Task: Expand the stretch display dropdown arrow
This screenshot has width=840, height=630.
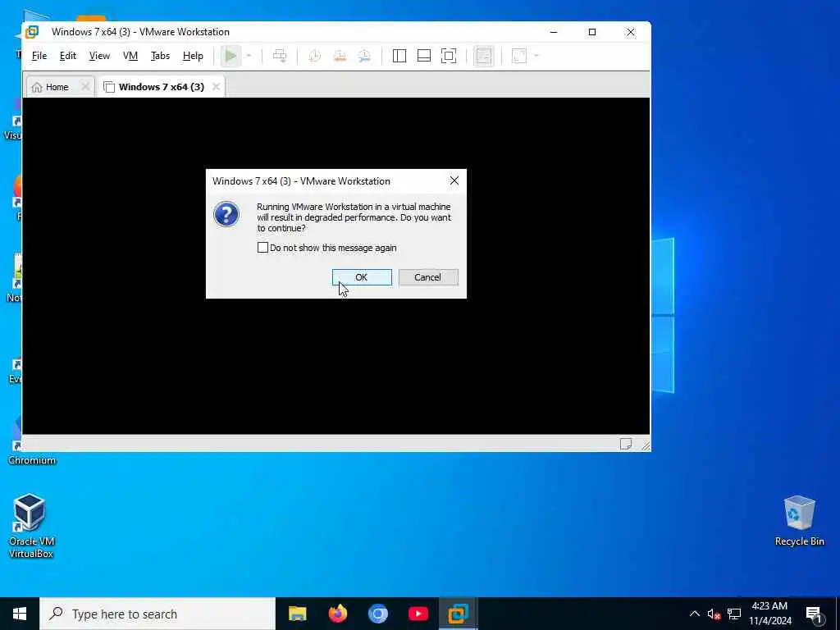Action: click(x=536, y=56)
